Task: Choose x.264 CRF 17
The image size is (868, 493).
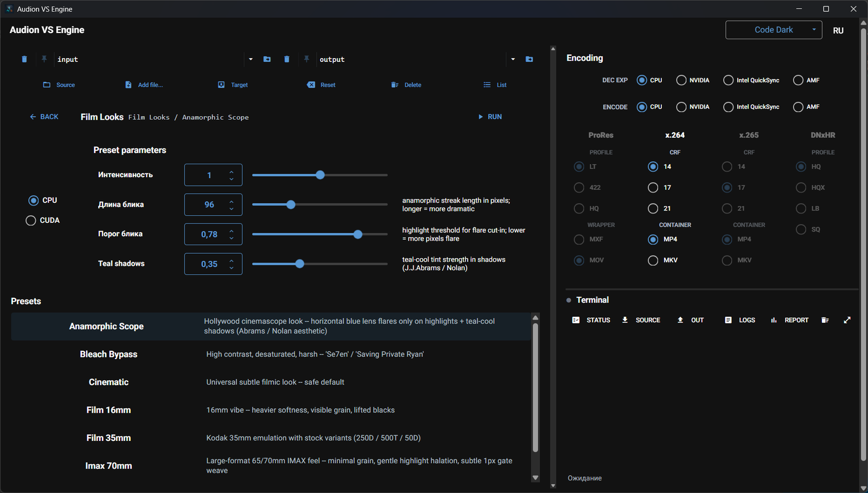Action: (x=653, y=188)
